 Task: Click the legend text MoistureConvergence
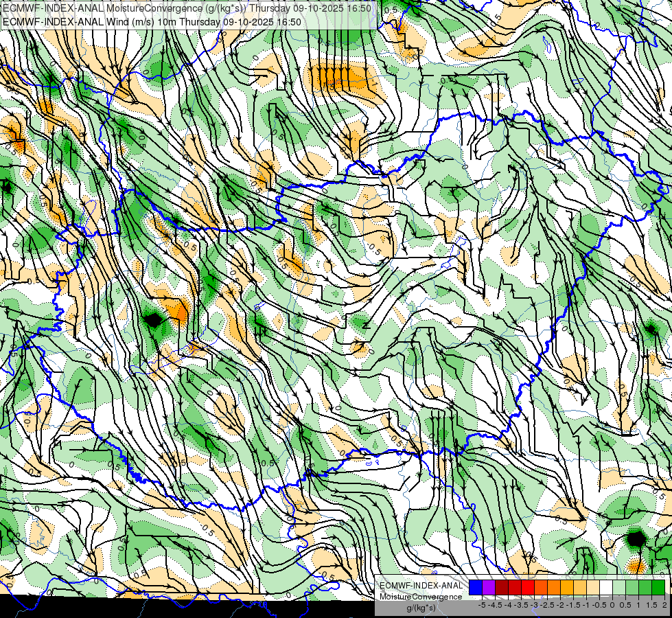[x=421, y=597]
